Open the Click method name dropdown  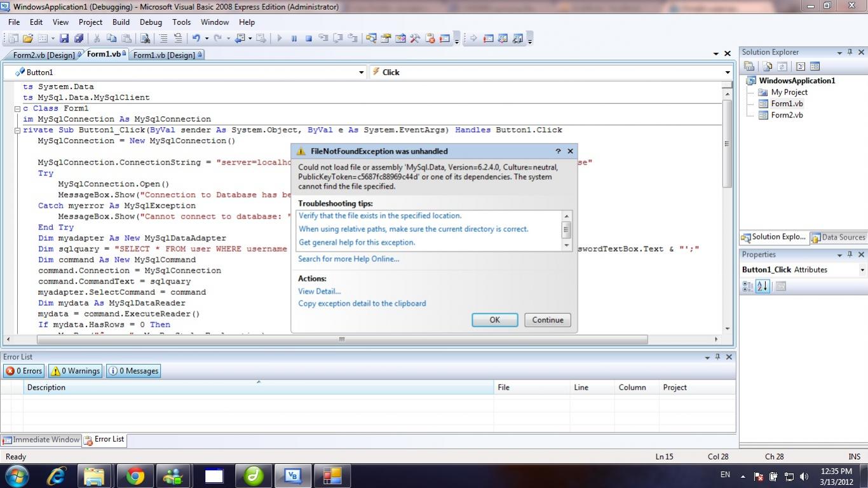(728, 72)
